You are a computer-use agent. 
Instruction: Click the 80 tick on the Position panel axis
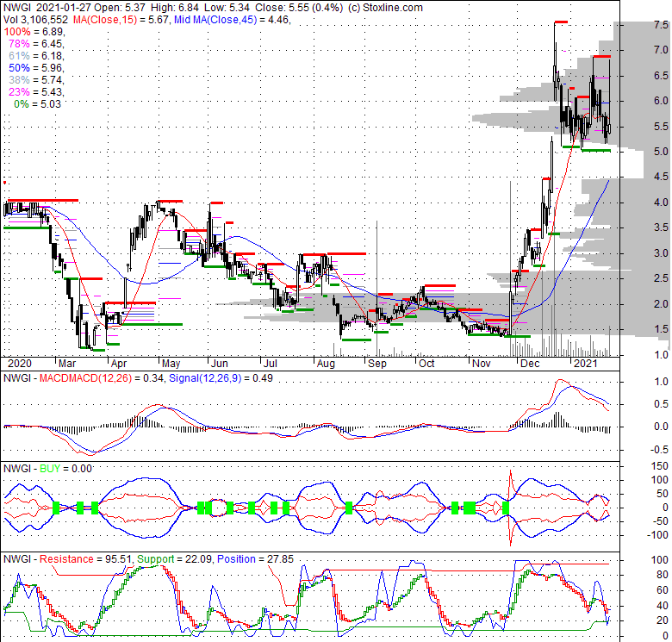point(663,575)
